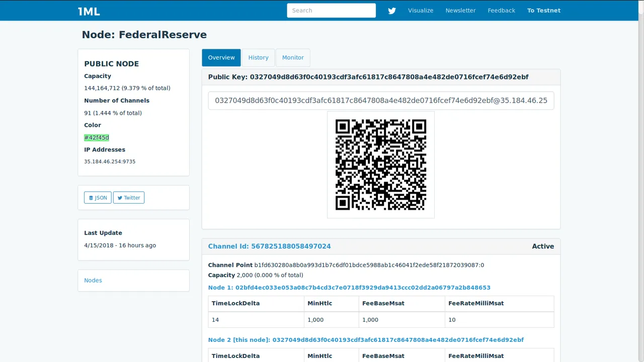Click the Node 1 TimeLockDelta value 14

[x=215, y=320]
